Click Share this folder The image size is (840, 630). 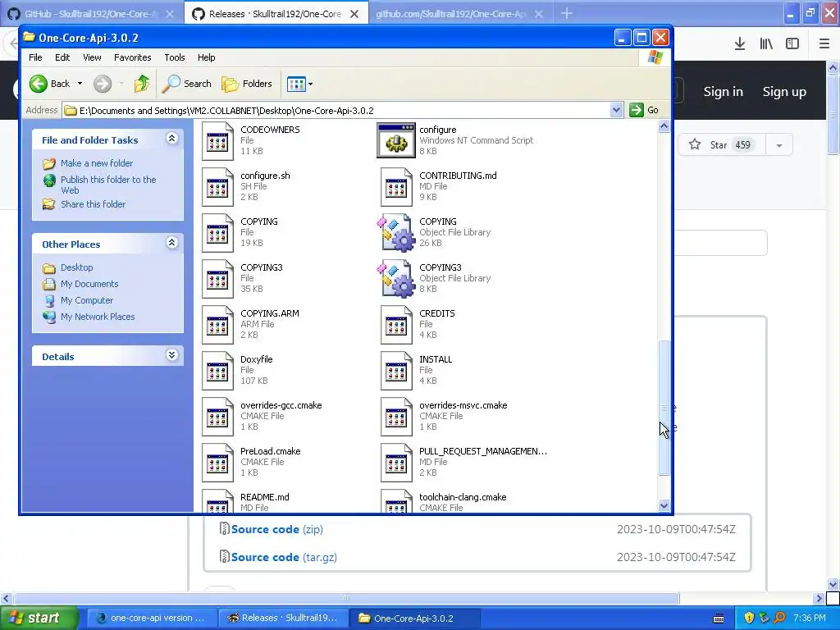[93, 204]
